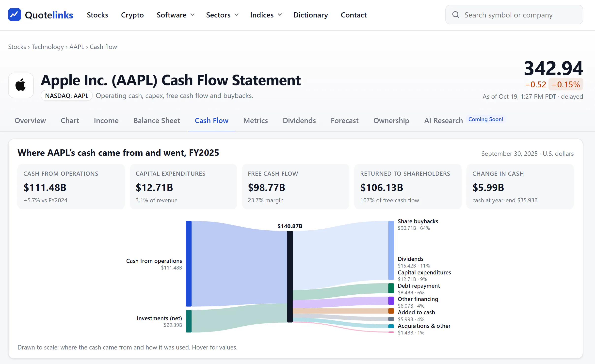
Task: Open the Dictionary nav link
Action: 310,15
